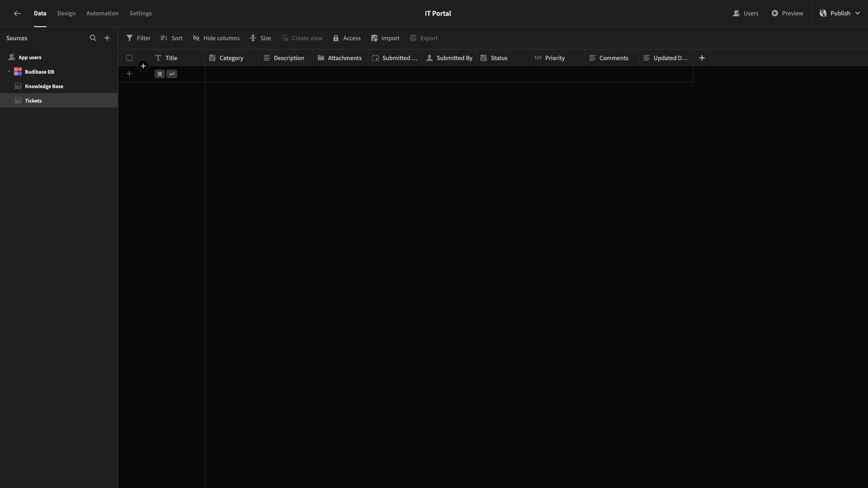The image size is (868, 488).
Task: Switch to the Automation tab
Action: pyautogui.click(x=103, y=14)
